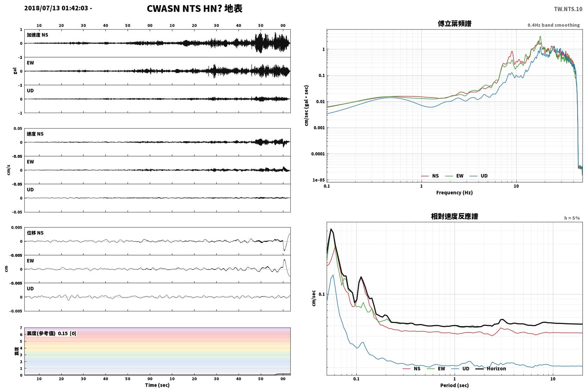Viewport: 586px width, 392px height.
Task: Click the blue UD legend entry in Fourier spectrum
Action: pos(479,176)
